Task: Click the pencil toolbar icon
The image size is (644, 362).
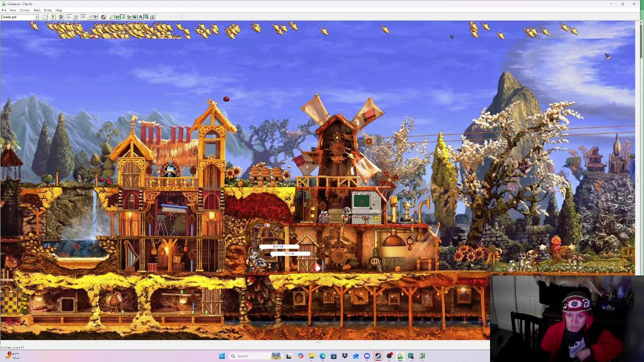Action: (111, 17)
